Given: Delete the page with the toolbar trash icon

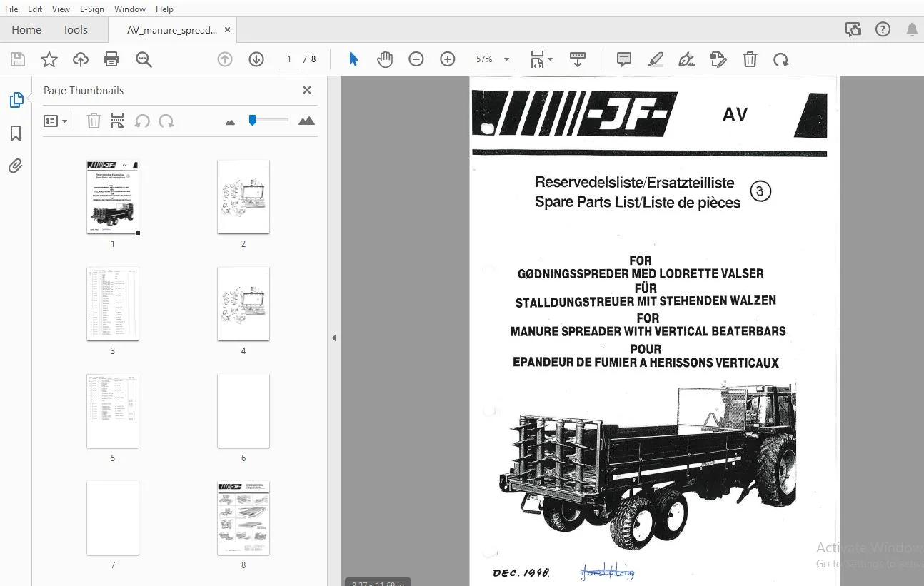Looking at the screenshot, I should point(750,59).
